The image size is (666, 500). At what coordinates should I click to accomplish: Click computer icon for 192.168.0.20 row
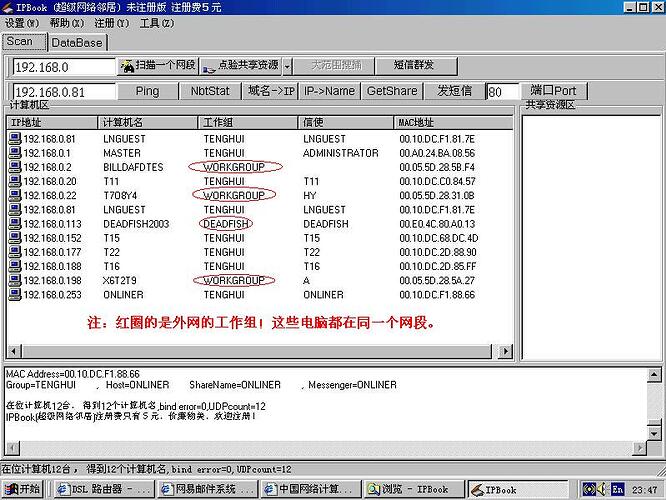click(15, 181)
